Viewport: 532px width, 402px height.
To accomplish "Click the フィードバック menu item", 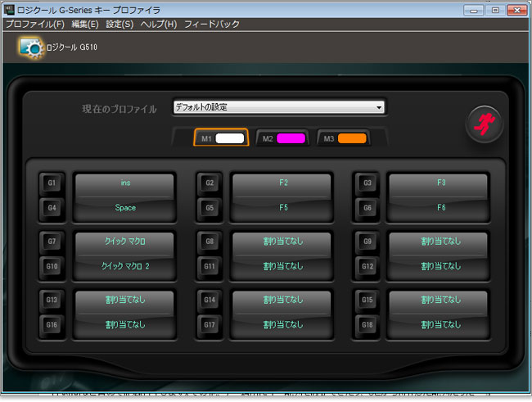I will pos(212,25).
